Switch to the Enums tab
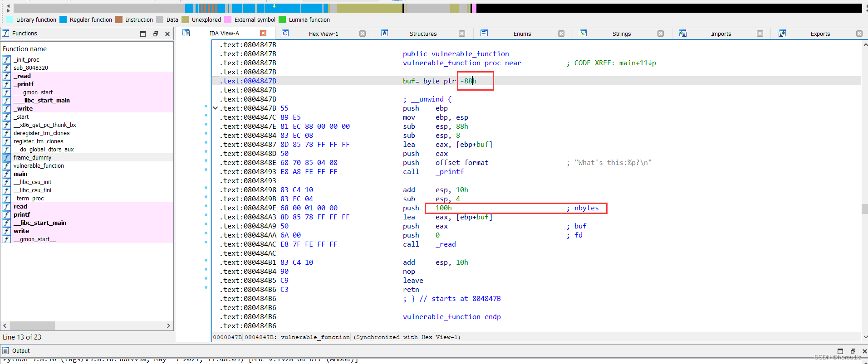 point(522,34)
